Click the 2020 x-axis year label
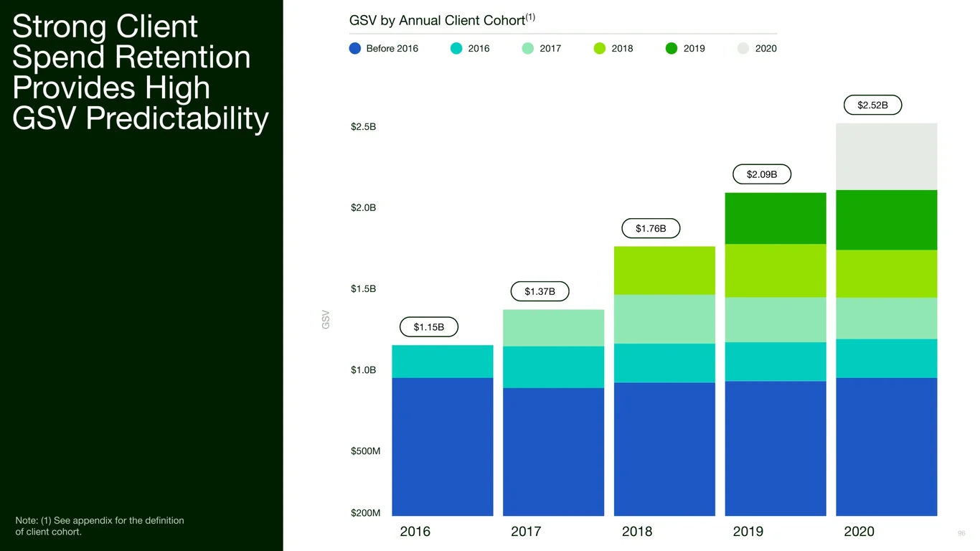The image size is (980, 551). tap(859, 532)
